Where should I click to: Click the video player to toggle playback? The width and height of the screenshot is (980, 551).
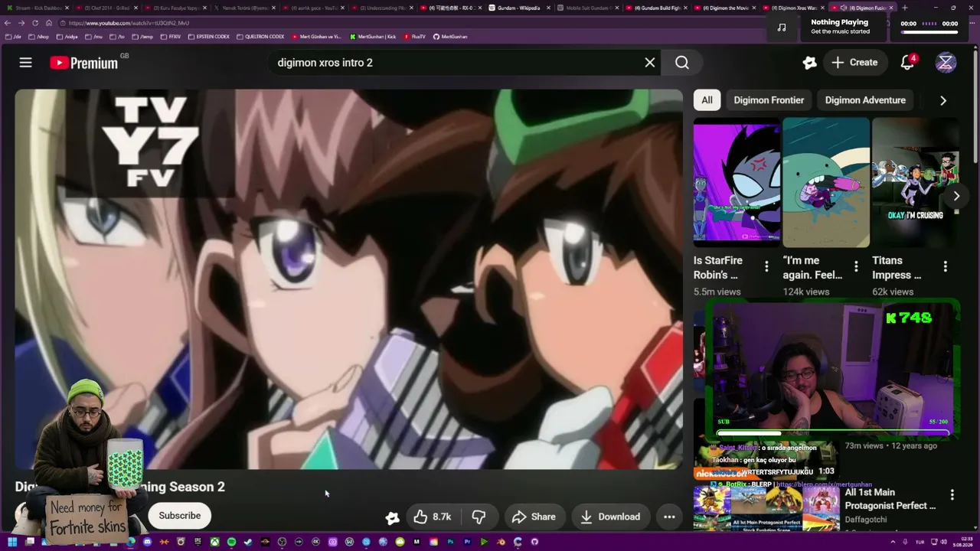348,279
